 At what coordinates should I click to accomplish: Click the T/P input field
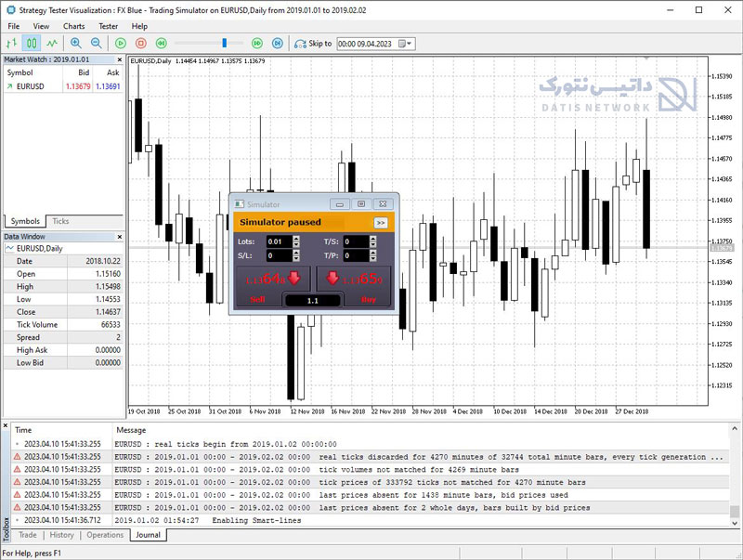356,255
